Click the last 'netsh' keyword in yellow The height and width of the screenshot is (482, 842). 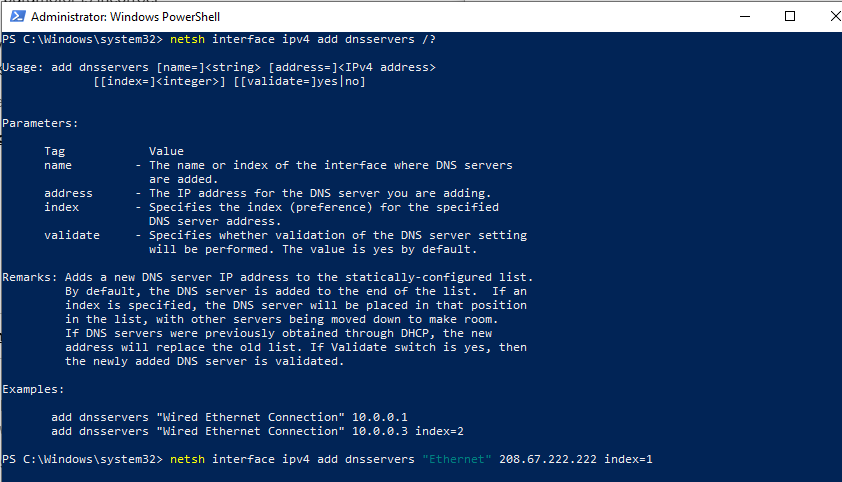click(x=187, y=459)
